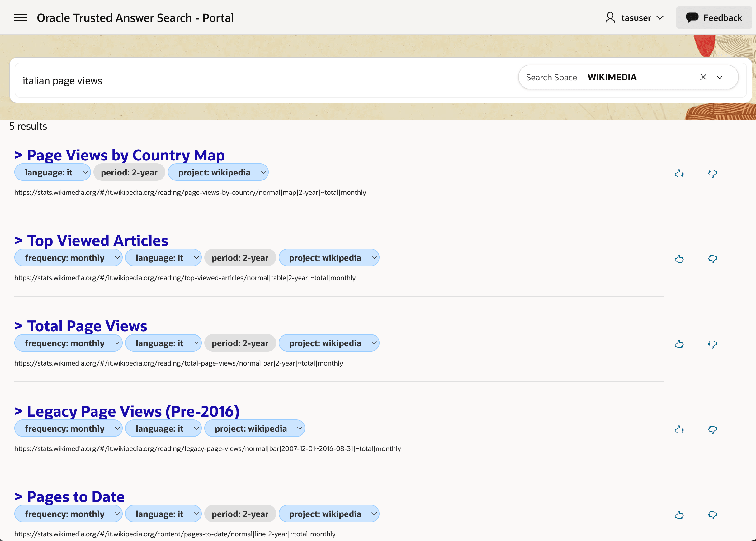
Task: Click the total-page-views stats URL text
Action: coord(179,363)
